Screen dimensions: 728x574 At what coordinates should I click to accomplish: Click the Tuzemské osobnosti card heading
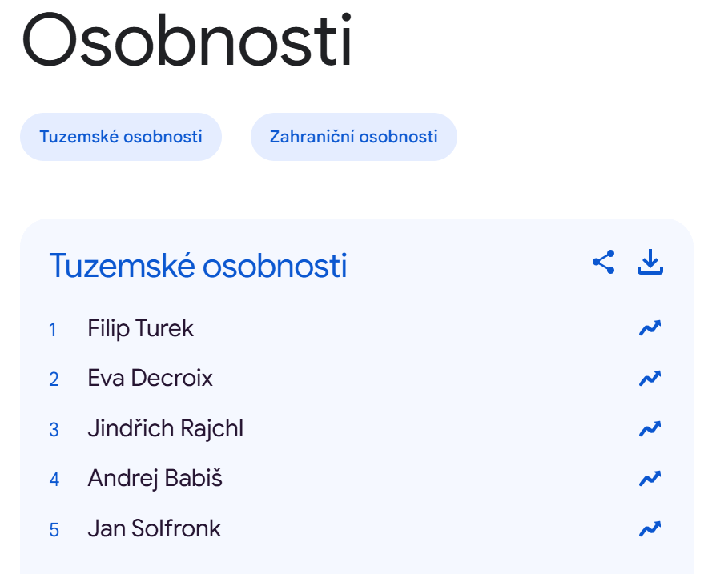click(x=198, y=265)
